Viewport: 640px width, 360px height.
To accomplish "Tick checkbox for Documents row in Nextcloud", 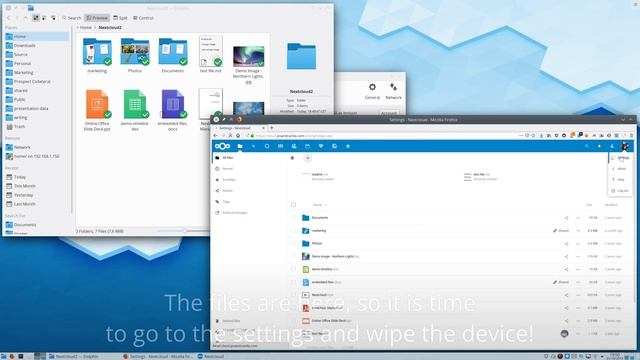I will tap(293, 218).
